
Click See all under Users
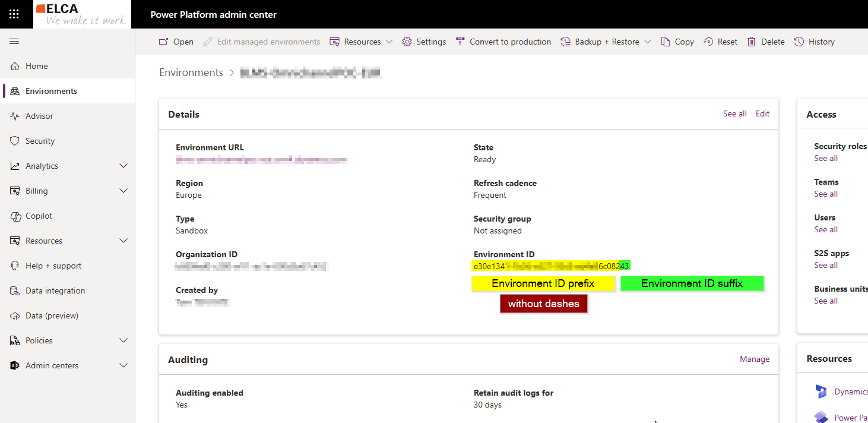pyautogui.click(x=826, y=229)
